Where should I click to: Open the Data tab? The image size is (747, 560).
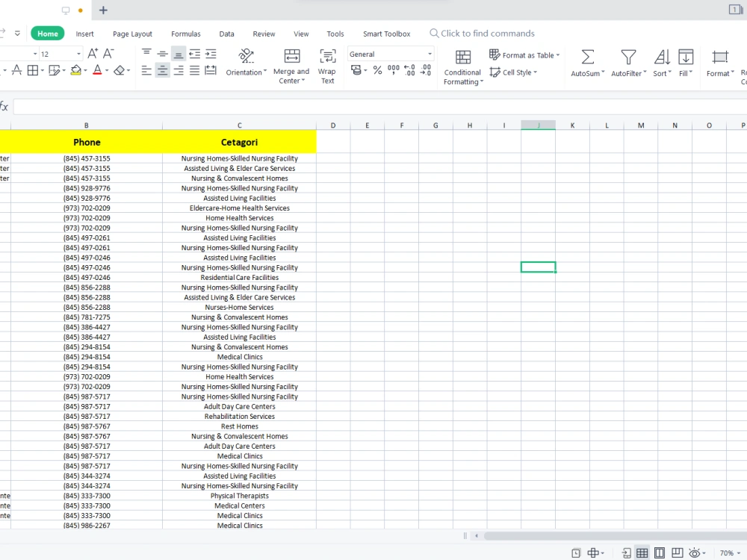point(227,34)
